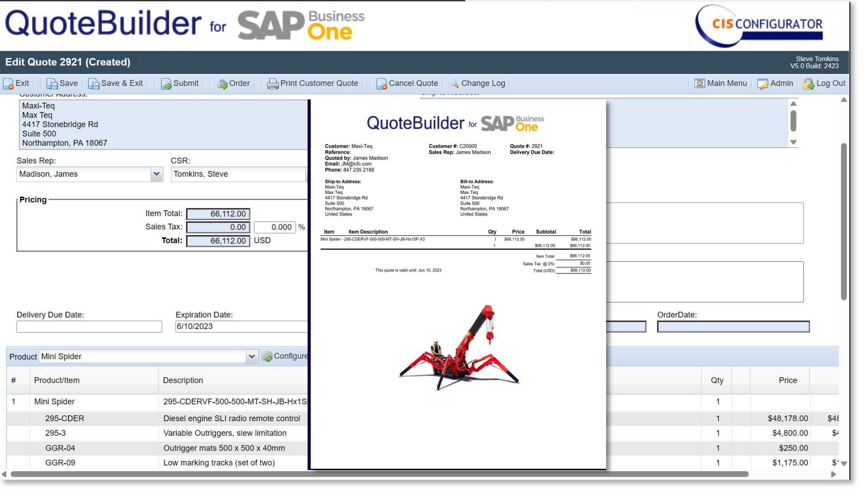Open the Product Mini Spider dropdown arrow
Screen dimensions: 868x490
tap(251, 357)
